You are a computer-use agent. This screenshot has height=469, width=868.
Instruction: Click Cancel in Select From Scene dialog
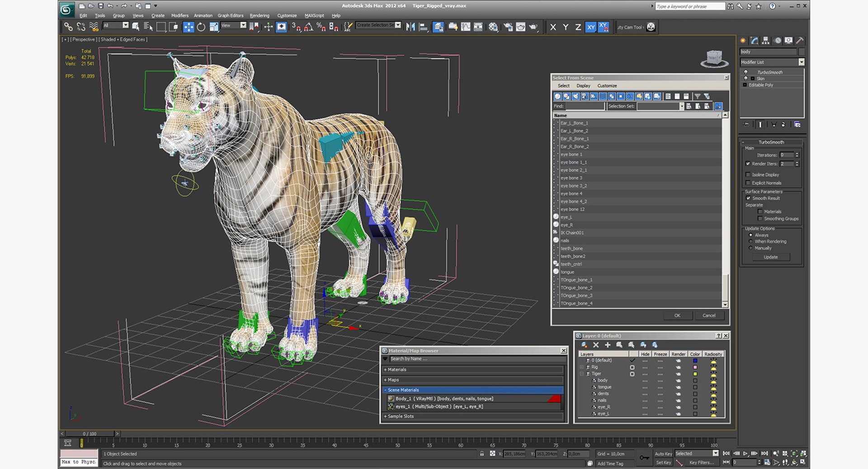709,315
